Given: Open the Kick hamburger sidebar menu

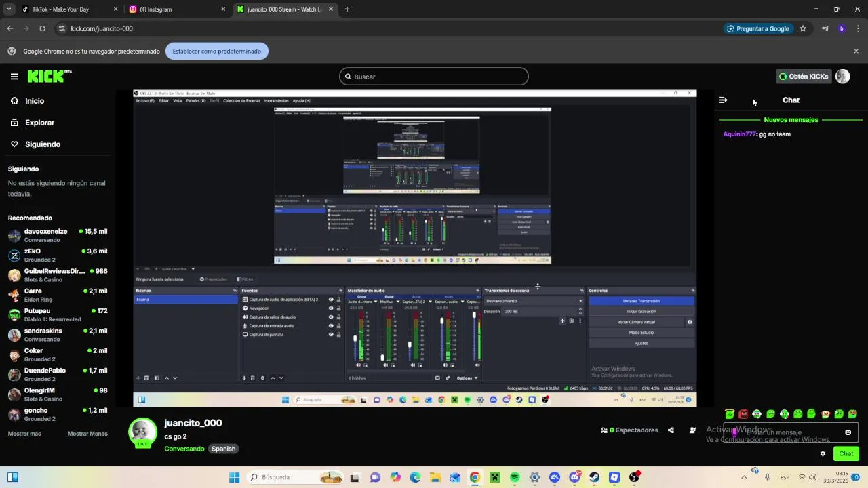Looking at the screenshot, I should pyautogui.click(x=14, y=77).
